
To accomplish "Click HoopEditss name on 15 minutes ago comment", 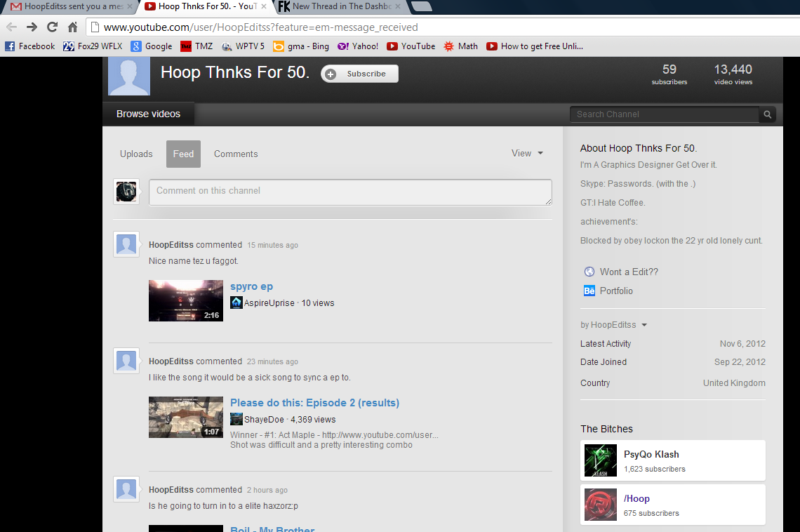I will point(171,245).
